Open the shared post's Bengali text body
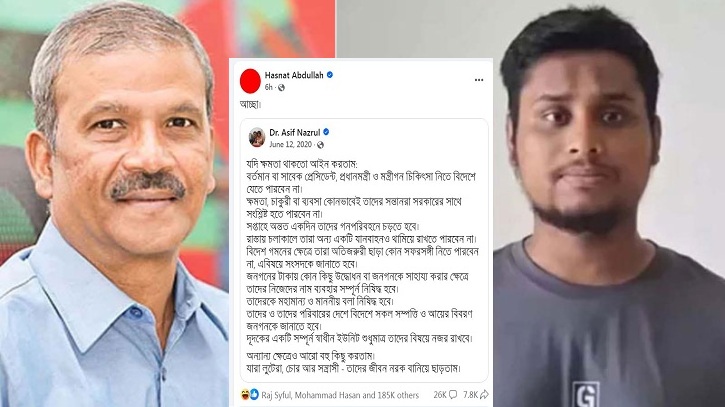This screenshot has width=725, height=407. tap(361, 266)
